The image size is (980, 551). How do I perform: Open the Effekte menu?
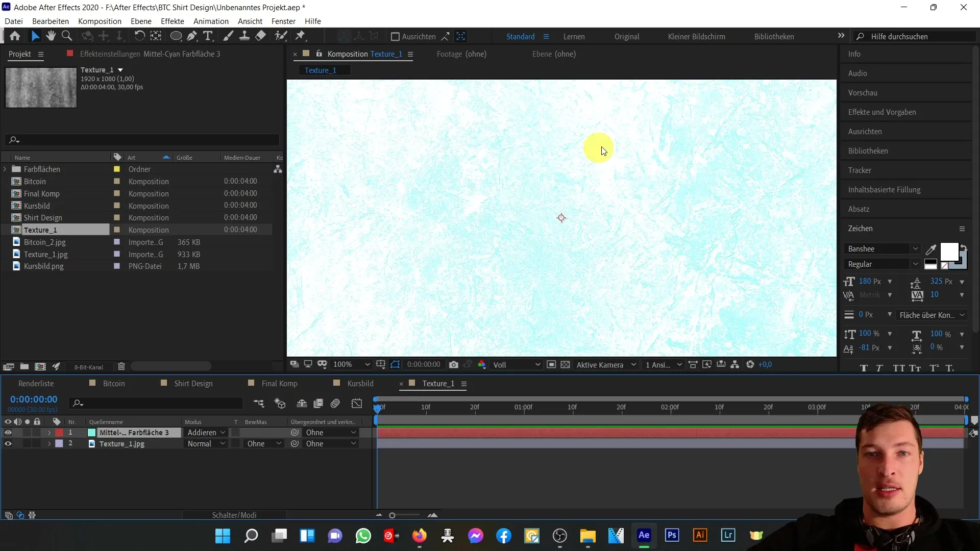(x=173, y=21)
